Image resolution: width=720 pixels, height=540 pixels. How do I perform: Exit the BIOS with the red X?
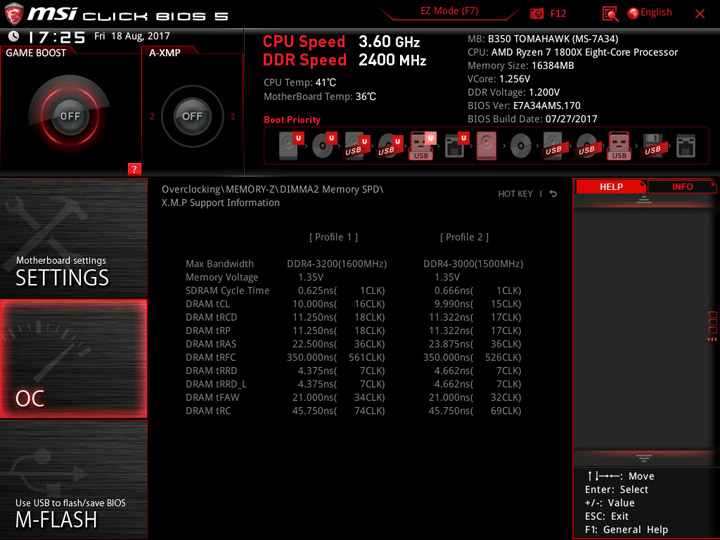pos(700,14)
